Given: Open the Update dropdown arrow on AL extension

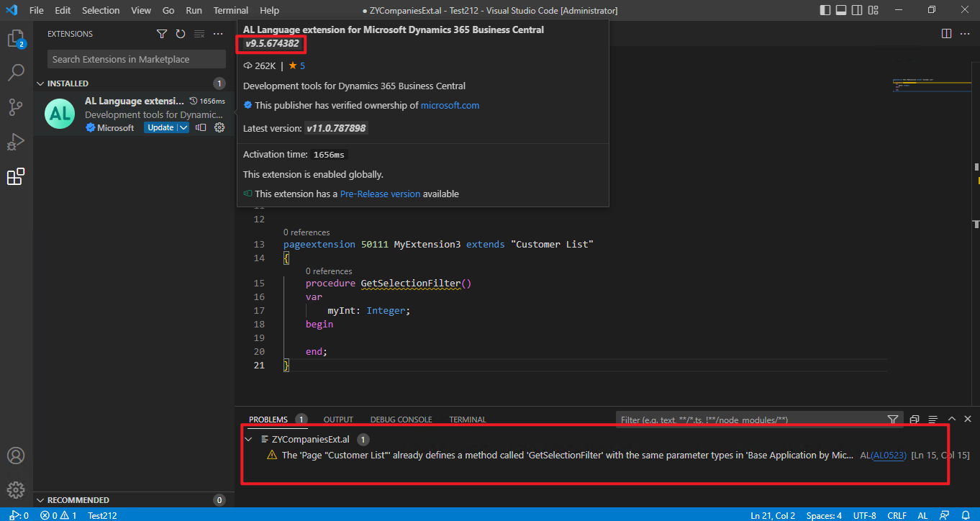Looking at the screenshot, I should [x=183, y=127].
